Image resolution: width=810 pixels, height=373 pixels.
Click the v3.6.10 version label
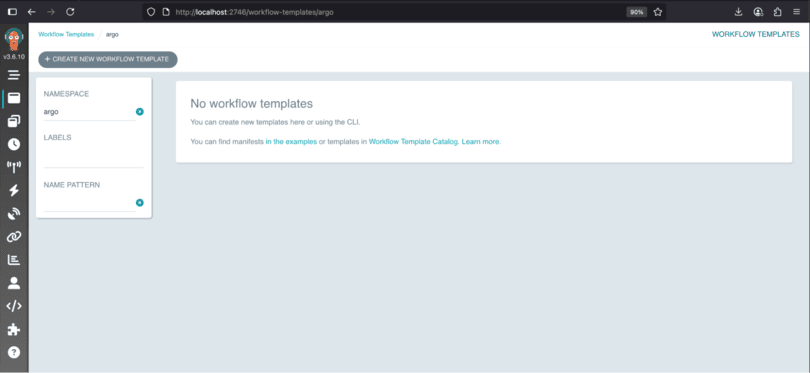(x=14, y=56)
